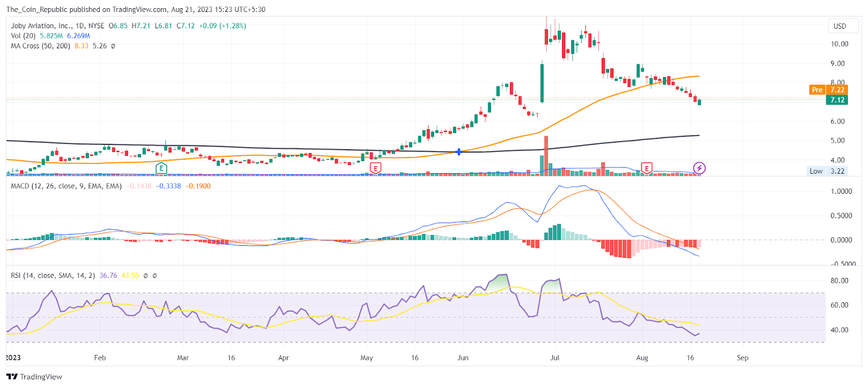Click the -0.3338 MACD value

[x=168, y=186]
